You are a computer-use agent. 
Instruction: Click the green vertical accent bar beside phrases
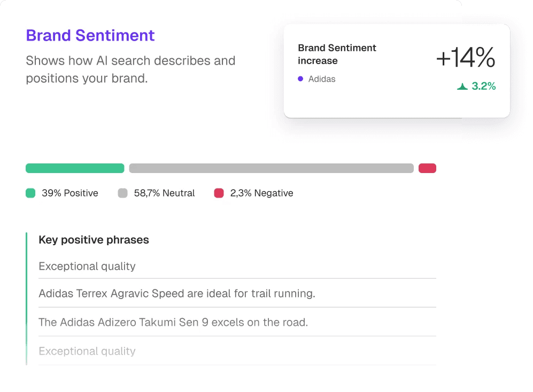(26, 297)
